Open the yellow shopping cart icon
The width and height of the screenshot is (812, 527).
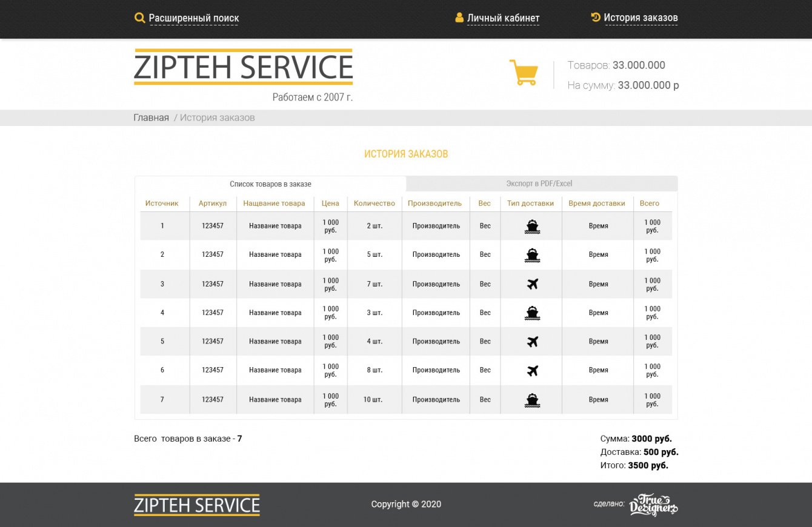click(x=524, y=73)
